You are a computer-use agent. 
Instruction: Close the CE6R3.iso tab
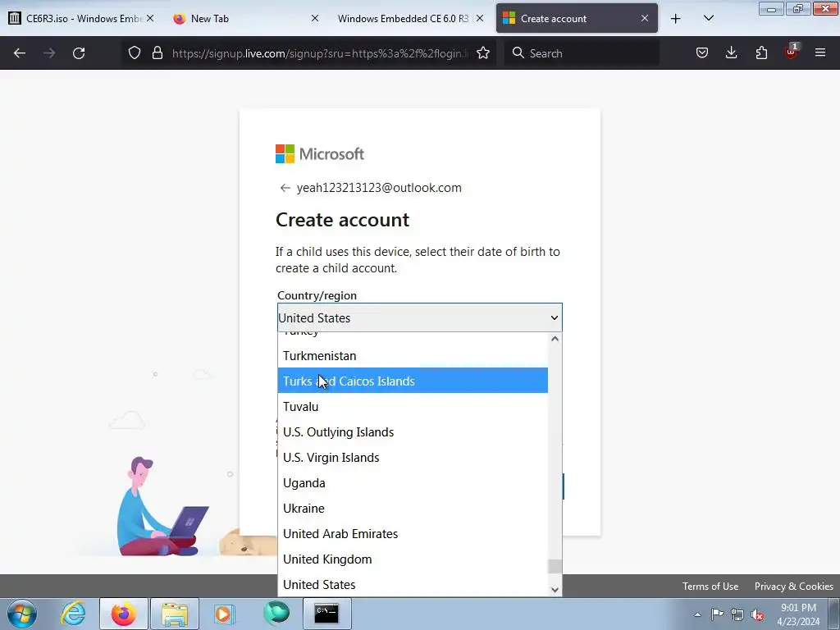150,19
